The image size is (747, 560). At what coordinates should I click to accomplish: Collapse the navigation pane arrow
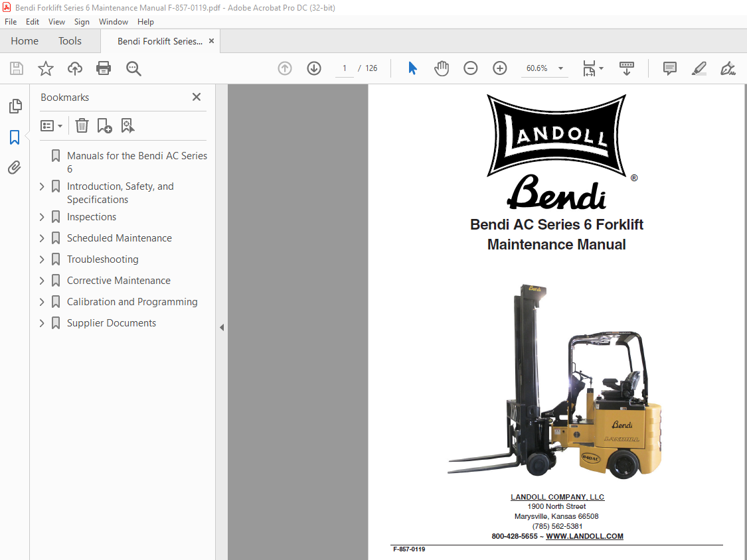pyautogui.click(x=222, y=328)
